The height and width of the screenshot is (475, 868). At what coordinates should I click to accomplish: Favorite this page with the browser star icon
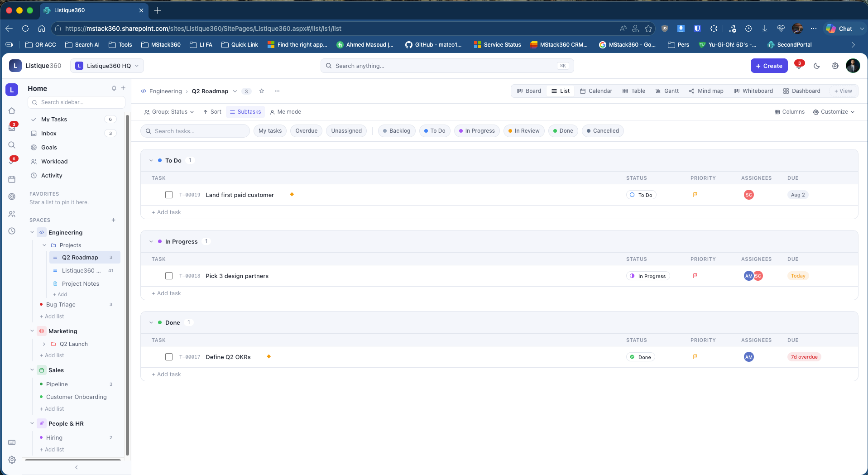[648, 29]
